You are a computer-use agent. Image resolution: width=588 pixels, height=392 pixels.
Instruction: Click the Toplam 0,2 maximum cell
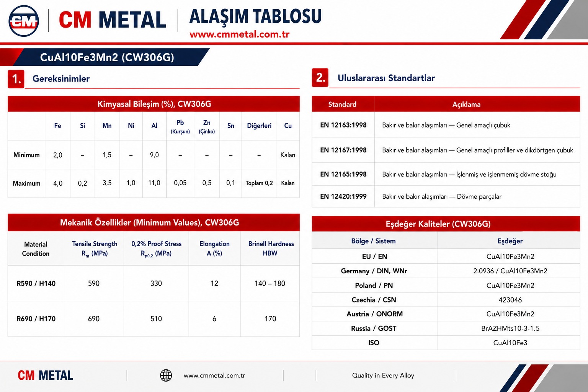click(x=259, y=183)
